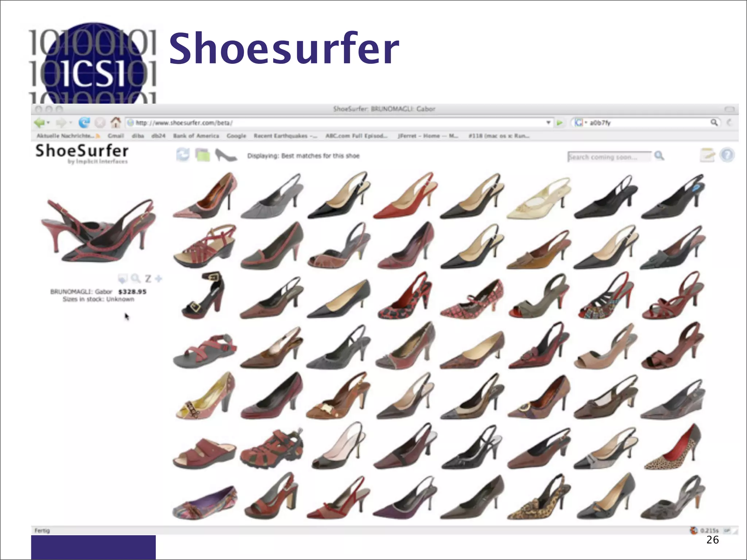Viewport: 747px width, 560px height.
Task: Reload the page using the blue reload icon
Action: pyautogui.click(x=84, y=123)
